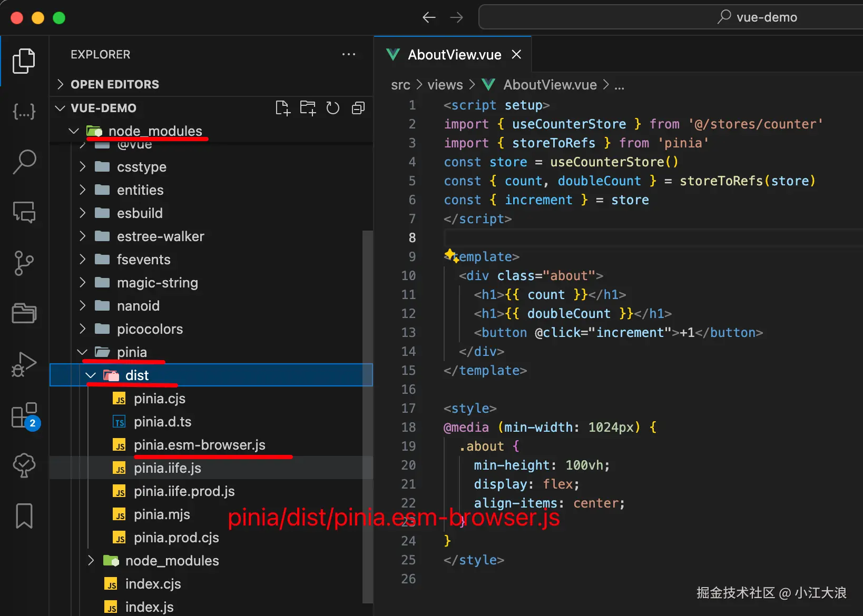Switch to the AboutView.vue editor tab
863x616 pixels.
pyautogui.click(x=453, y=54)
